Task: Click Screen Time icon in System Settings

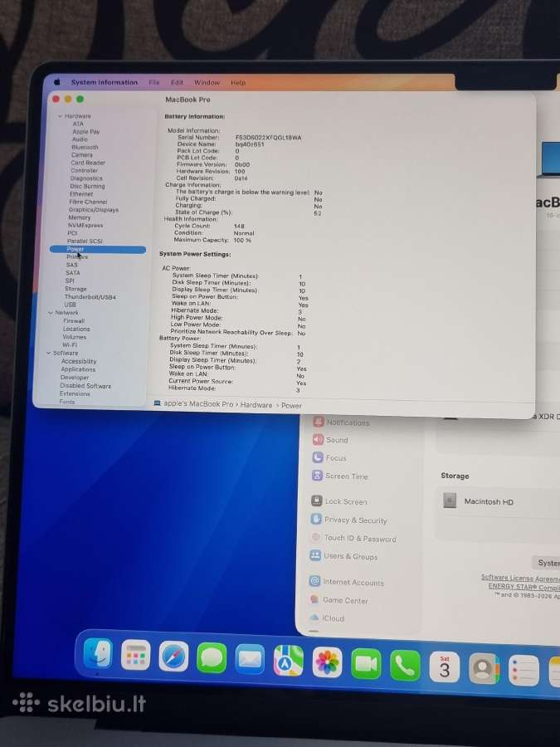Action: point(317,475)
